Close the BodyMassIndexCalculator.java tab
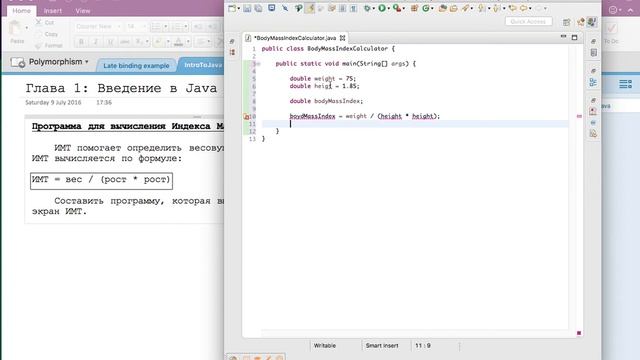Image resolution: width=640 pixels, height=360 pixels. coord(342,38)
